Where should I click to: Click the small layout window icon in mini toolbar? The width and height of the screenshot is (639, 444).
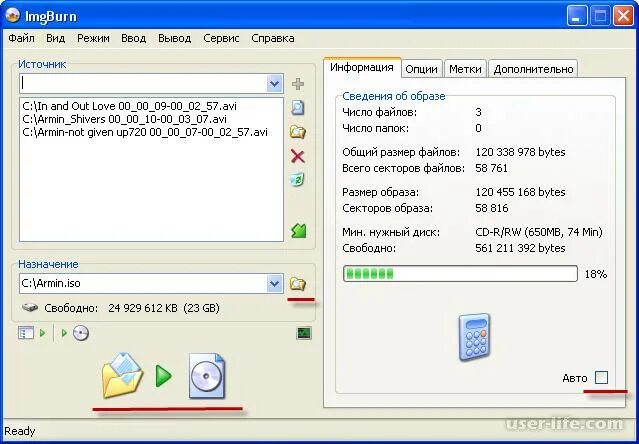tap(26, 333)
